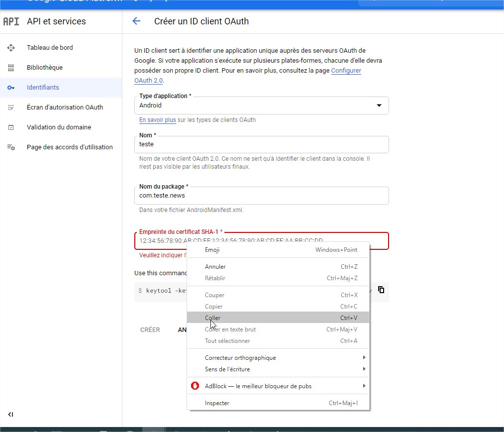This screenshot has width=504, height=432.
Task: Choose Coller from the context menu
Action: 278,318
